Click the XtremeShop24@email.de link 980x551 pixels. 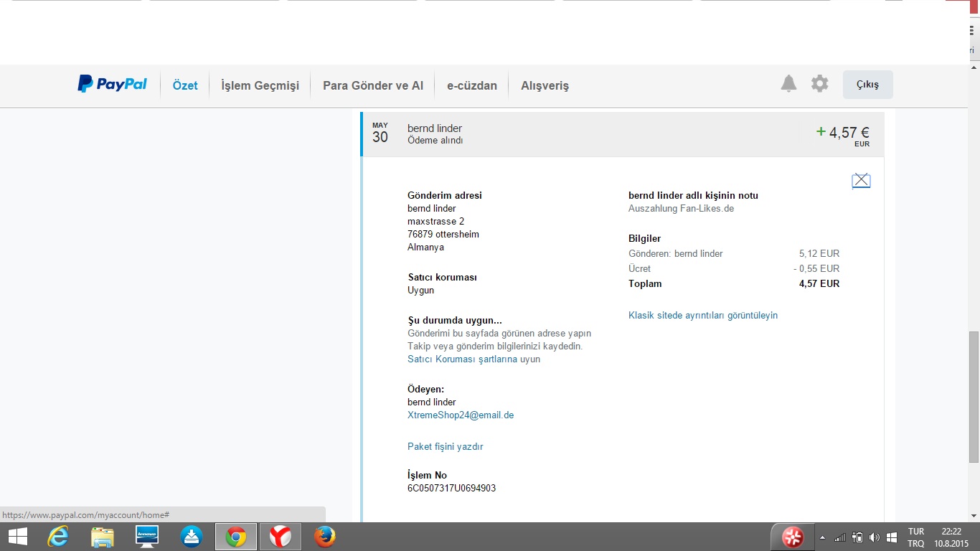tap(461, 415)
